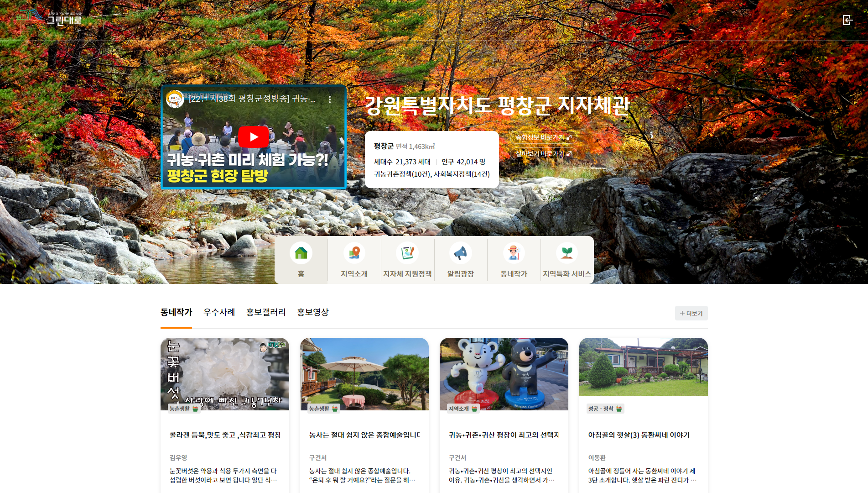Click the Greendaero logo
Image resolution: width=868 pixels, height=493 pixels.
click(x=49, y=19)
